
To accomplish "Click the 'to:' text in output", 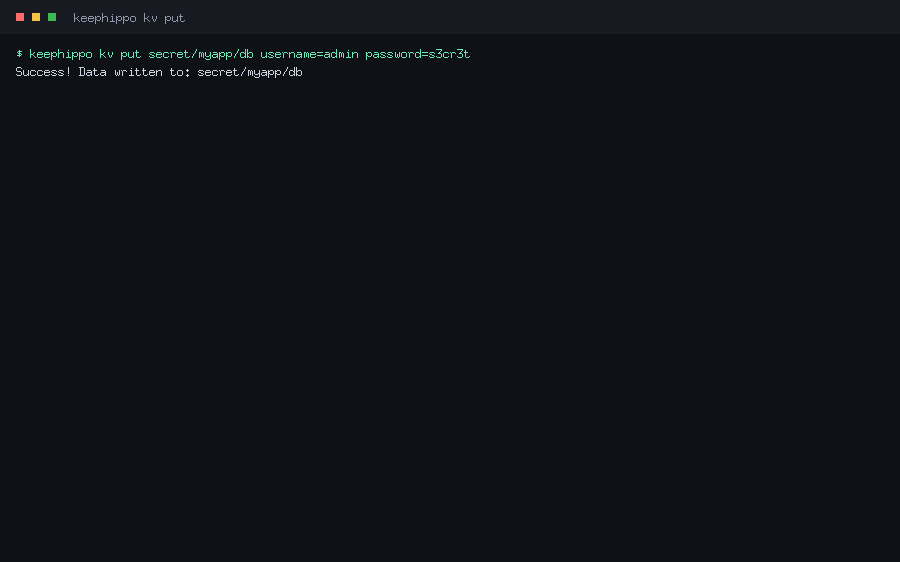I will click(180, 72).
